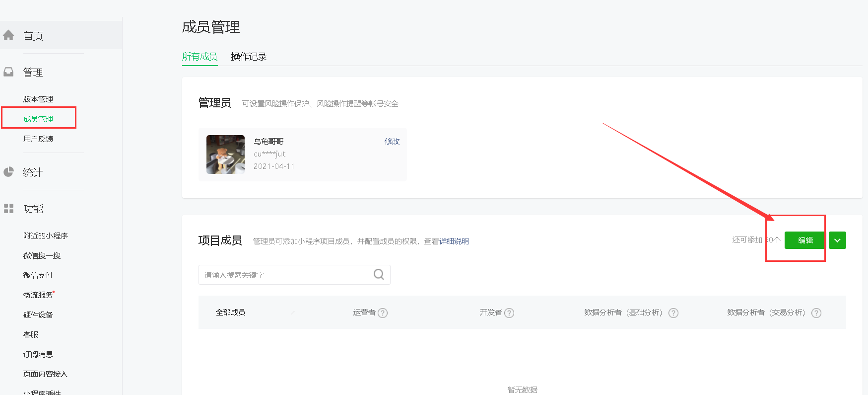This screenshot has width=868, height=395.
Task: Click the 数据分析者 (基础分析) column header text
Action: pyautogui.click(x=623, y=312)
